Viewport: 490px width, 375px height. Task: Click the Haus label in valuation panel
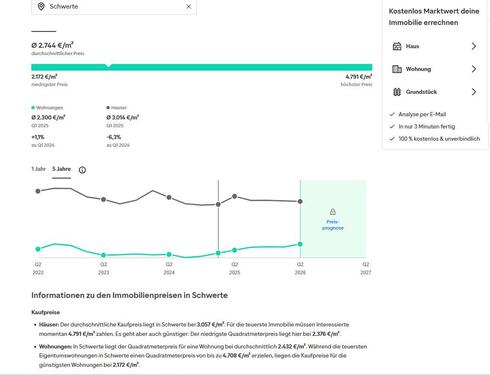pyautogui.click(x=412, y=46)
